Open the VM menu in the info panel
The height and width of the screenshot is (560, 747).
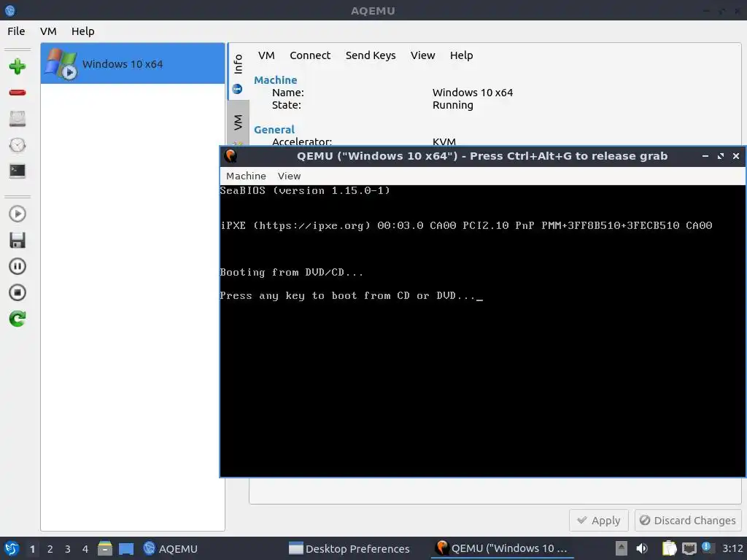click(x=266, y=55)
